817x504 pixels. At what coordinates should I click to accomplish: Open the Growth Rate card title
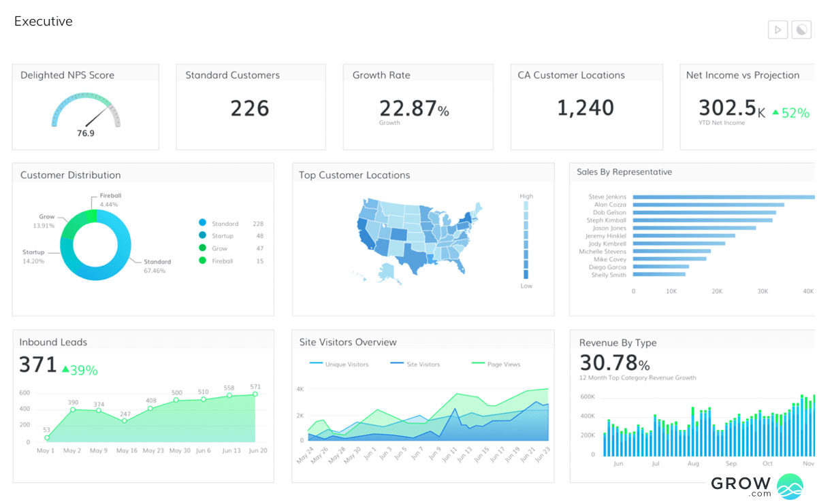(x=381, y=75)
